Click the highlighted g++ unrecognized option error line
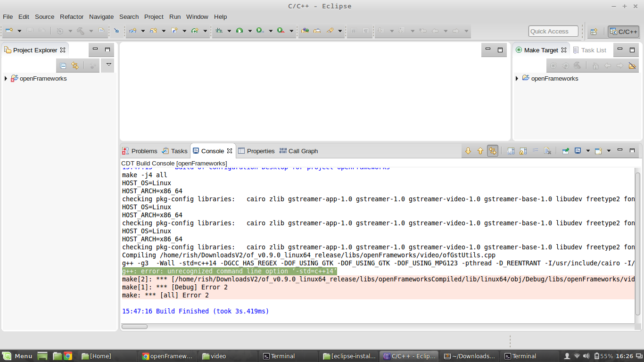Image resolution: width=644 pixels, height=362 pixels. [230, 271]
